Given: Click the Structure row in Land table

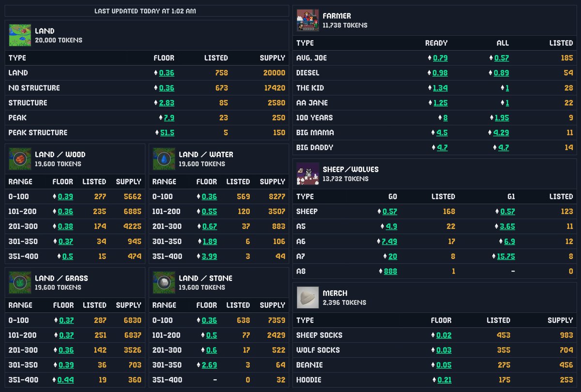Looking at the screenshot, I should click(x=73, y=103).
